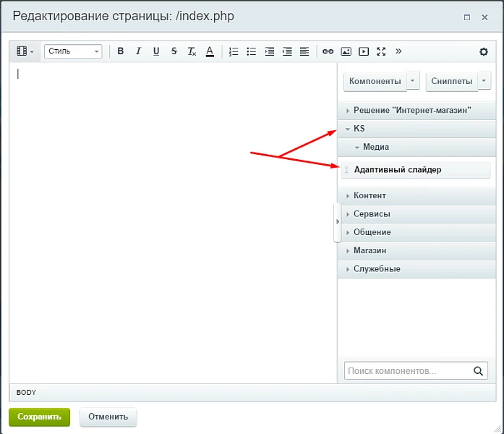The width and height of the screenshot is (504, 434).
Task: Insert an image
Action: click(346, 51)
